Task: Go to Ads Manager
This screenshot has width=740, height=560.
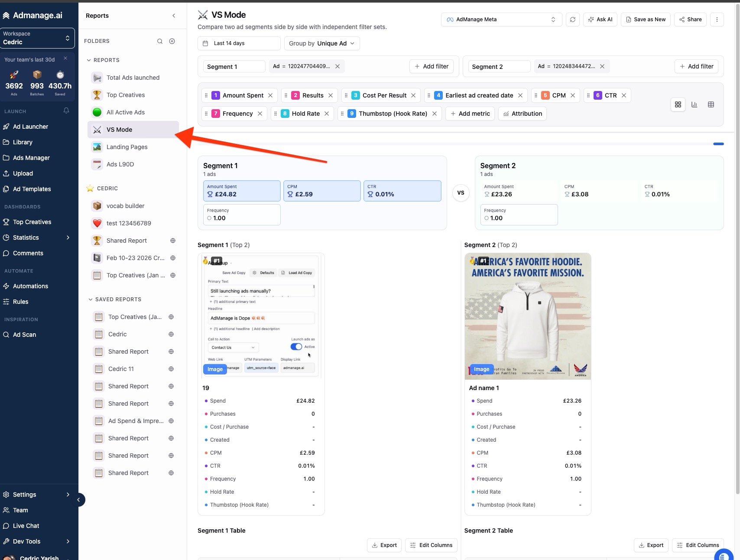Action: pyautogui.click(x=31, y=158)
